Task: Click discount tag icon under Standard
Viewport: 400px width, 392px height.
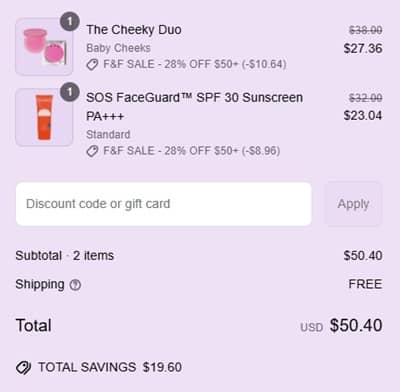Action: click(x=92, y=151)
